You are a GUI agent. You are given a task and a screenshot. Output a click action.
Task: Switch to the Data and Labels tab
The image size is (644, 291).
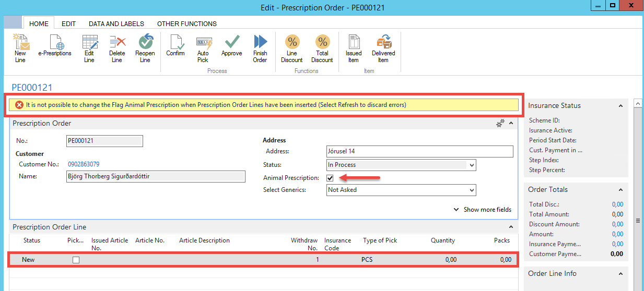click(116, 23)
